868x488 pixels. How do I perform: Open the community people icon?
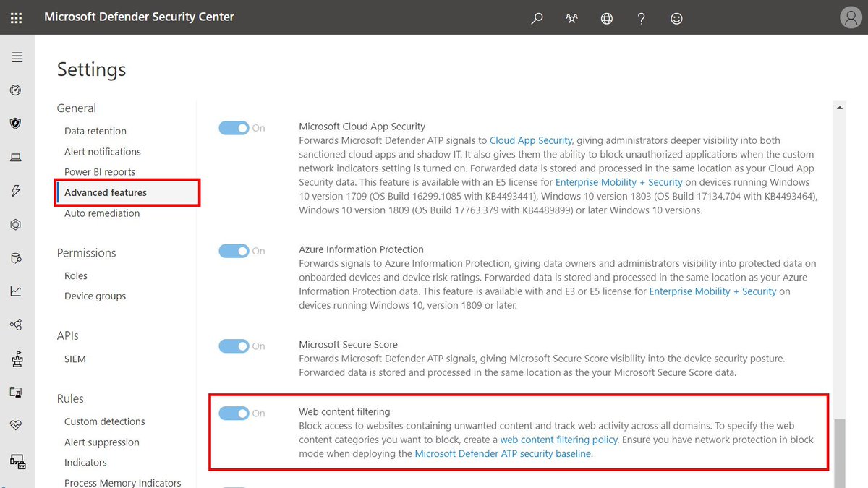click(x=571, y=18)
